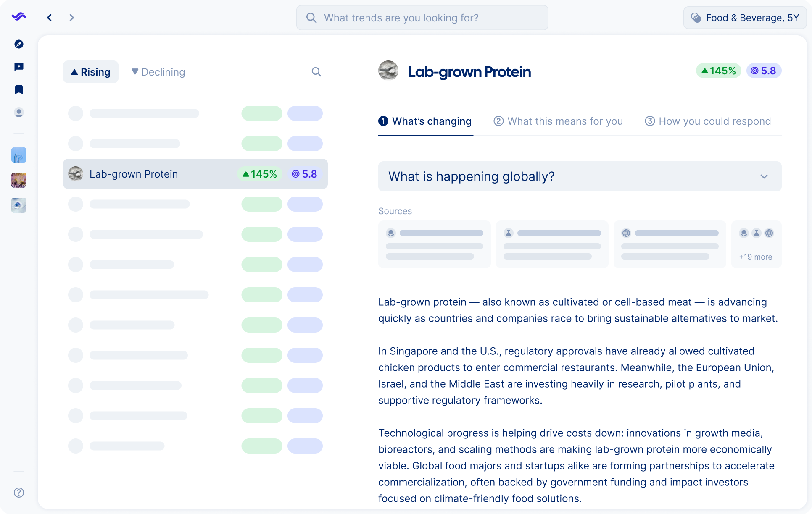
Task: Open 'What this means for you' tab
Action: click(558, 121)
